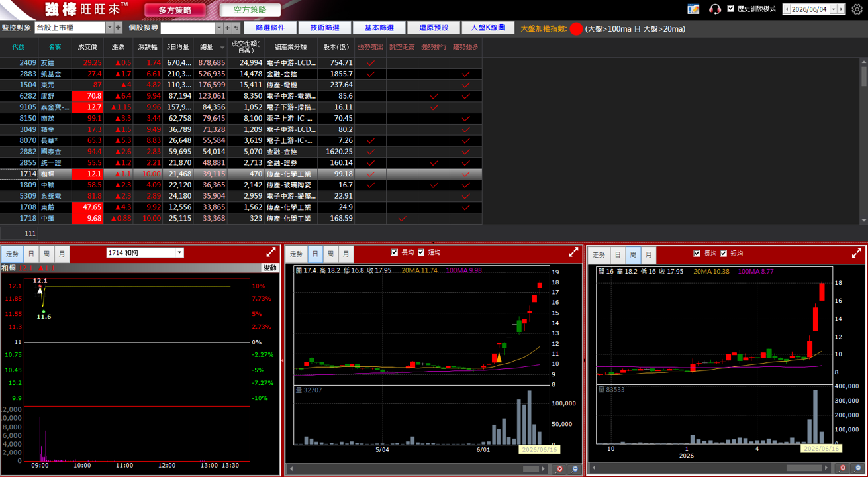Select the 2409 友達 row
Viewport: 868px width, 477px height.
pos(241,62)
